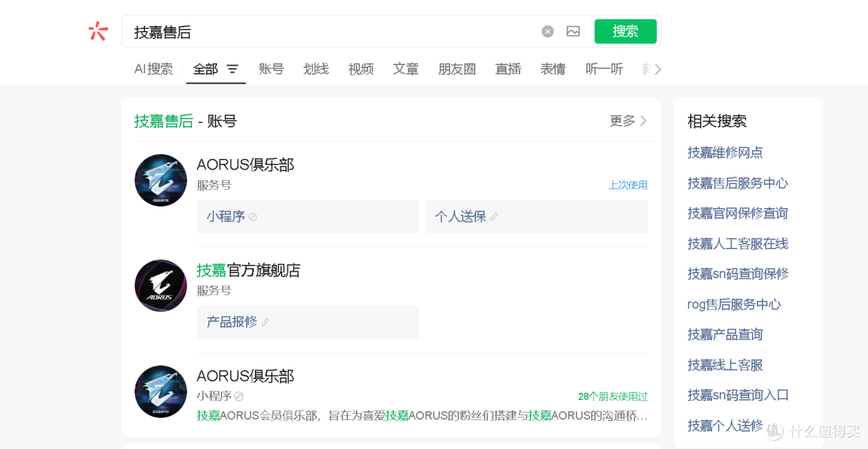This screenshot has width=868, height=449.
Task: Select the 全部 tab
Action: (x=205, y=69)
